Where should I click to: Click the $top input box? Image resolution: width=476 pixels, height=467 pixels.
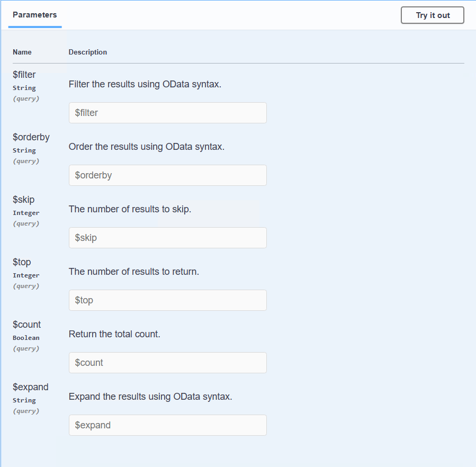pyautogui.click(x=167, y=300)
